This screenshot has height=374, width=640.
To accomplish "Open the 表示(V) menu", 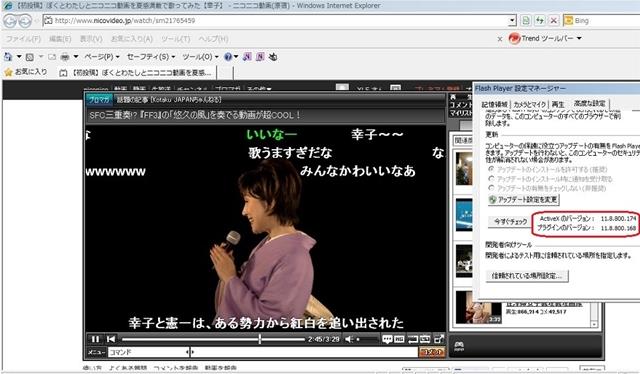I will (91, 39).
